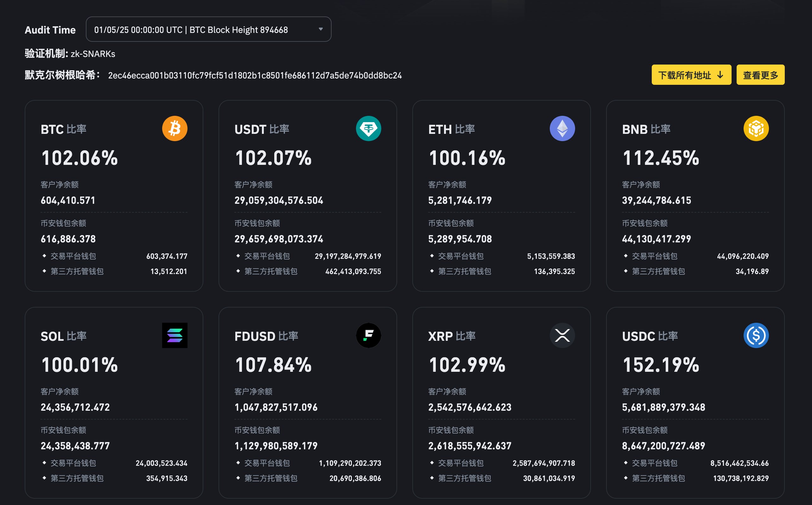This screenshot has height=505, width=812.
Task: Click ETH 交易平台钱包 row
Action: point(461,256)
